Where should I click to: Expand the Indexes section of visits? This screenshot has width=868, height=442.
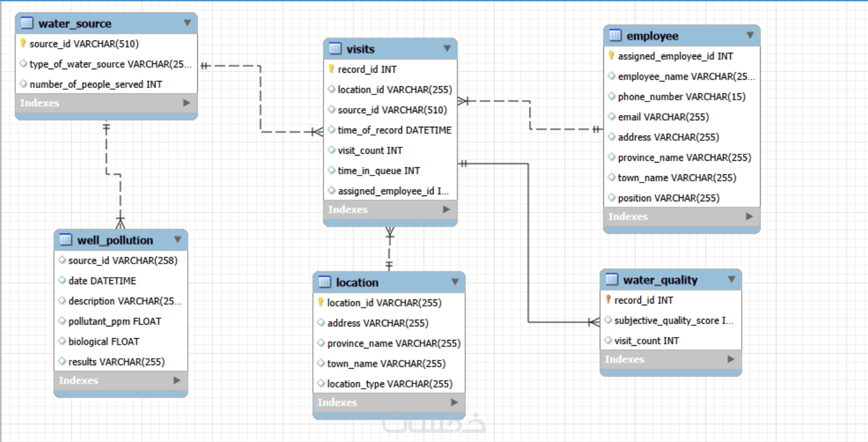[x=447, y=210]
